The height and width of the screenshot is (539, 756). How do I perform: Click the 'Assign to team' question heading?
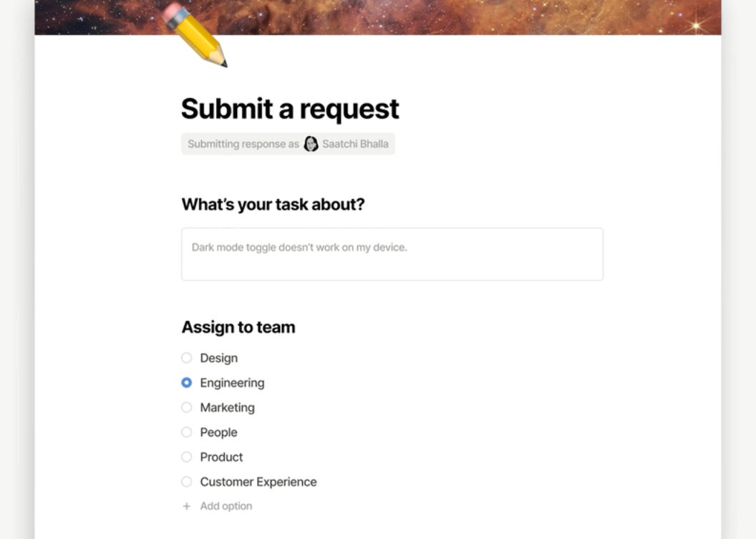pos(238,327)
